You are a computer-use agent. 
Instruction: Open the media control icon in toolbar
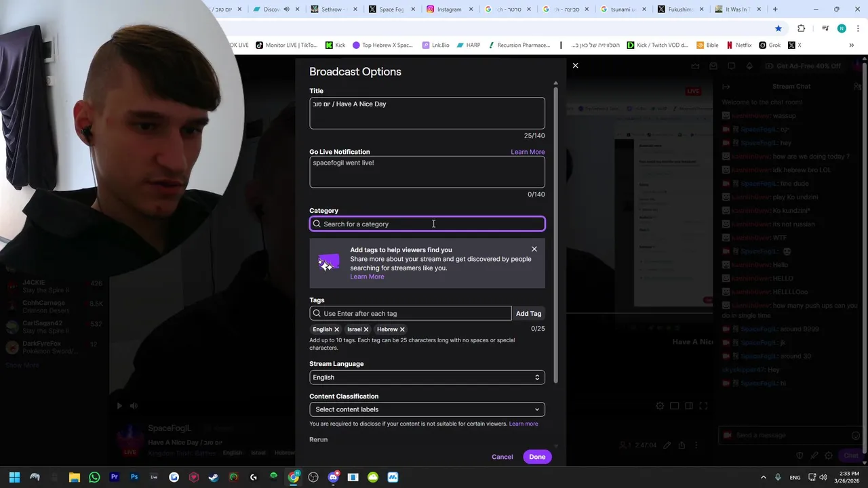coord(825,28)
